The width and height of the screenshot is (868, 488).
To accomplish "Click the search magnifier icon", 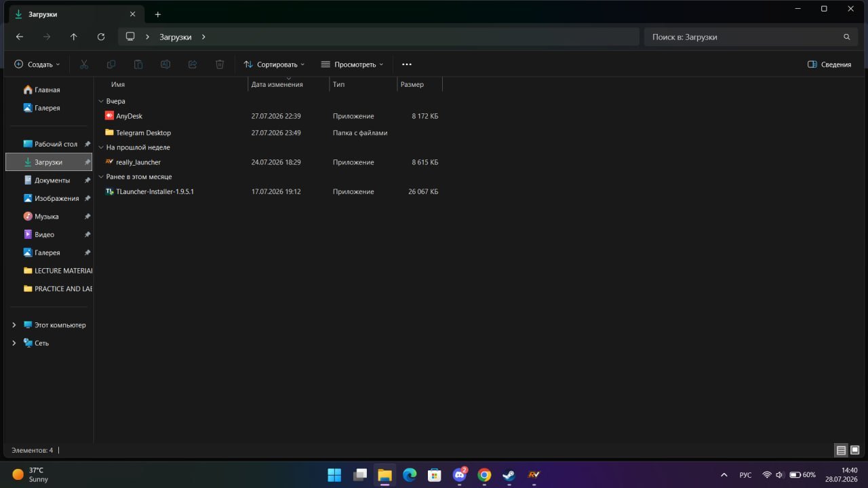I will coord(846,37).
